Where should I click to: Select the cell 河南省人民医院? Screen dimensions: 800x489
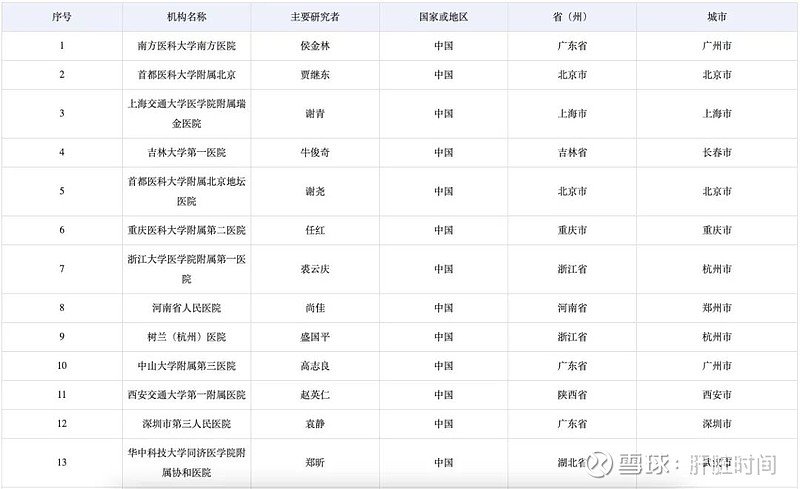click(x=187, y=308)
